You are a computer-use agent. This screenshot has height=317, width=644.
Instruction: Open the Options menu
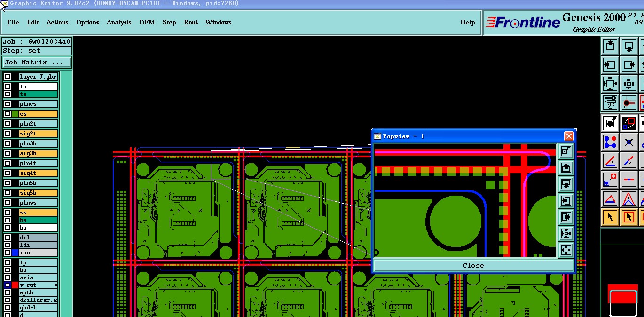87,22
